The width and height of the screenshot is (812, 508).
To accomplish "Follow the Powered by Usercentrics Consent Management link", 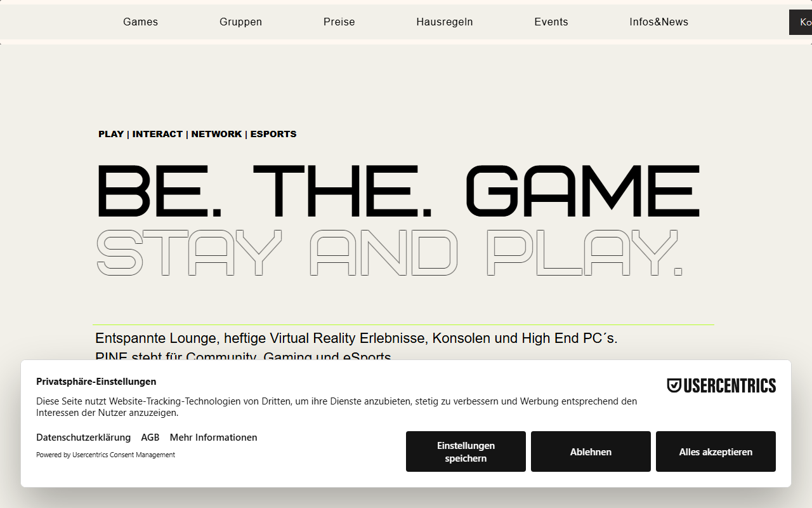I will tap(105, 455).
